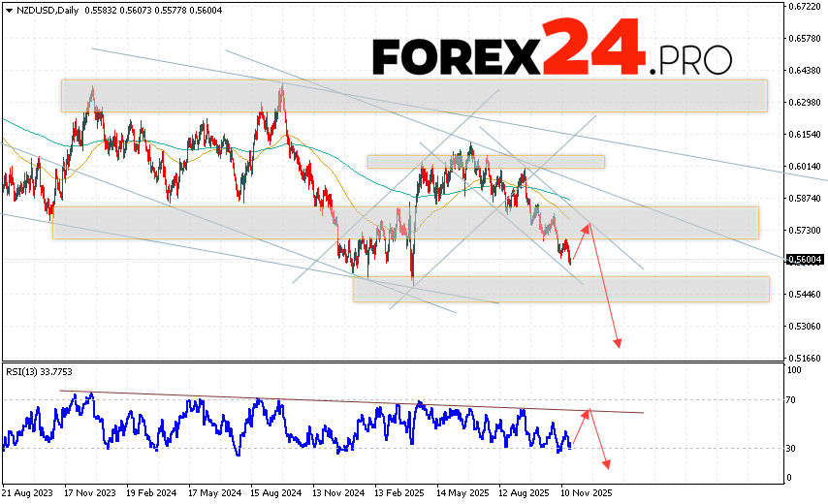Select the small gray zone near 0.60140
The width and height of the screenshot is (828, 504).
point(485,161)
